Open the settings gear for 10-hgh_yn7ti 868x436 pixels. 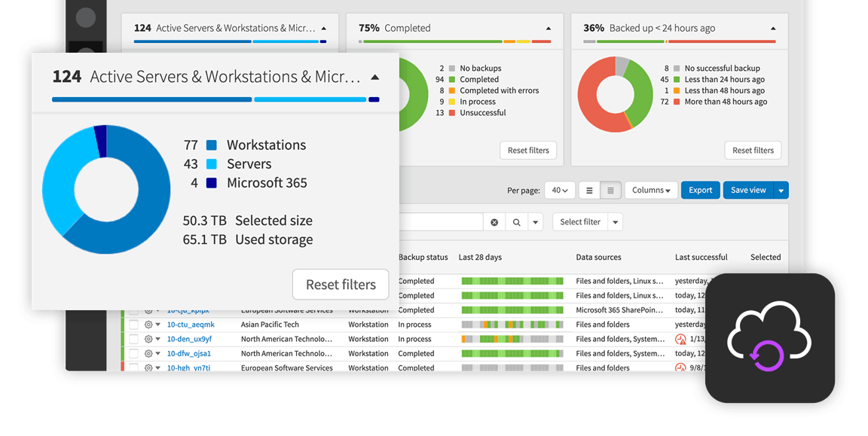tap(148, 367)
